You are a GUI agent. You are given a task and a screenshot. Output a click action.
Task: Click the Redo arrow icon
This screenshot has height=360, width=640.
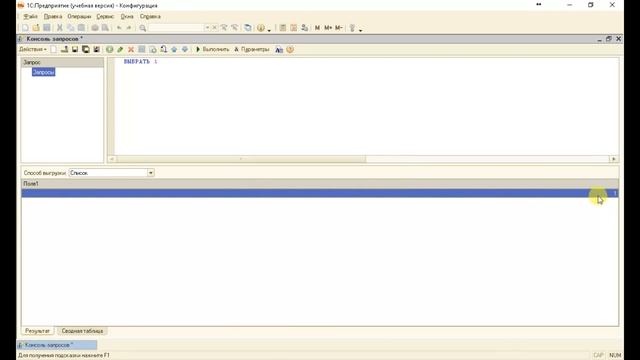[x=129, y=28]
